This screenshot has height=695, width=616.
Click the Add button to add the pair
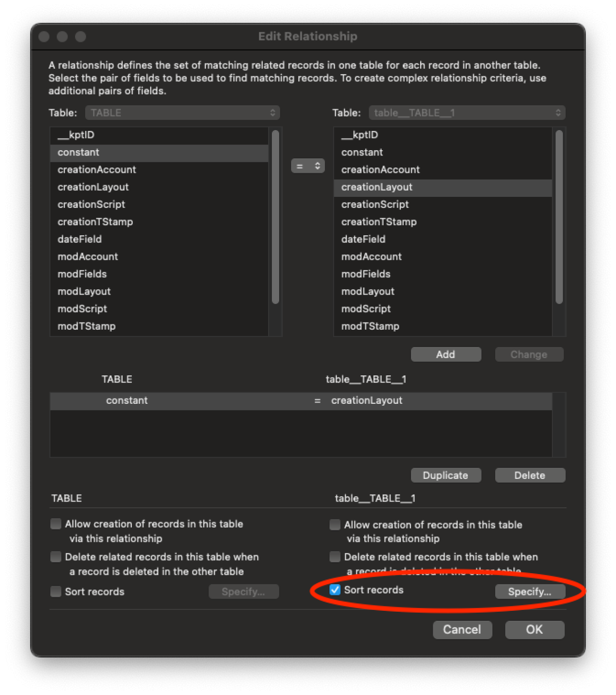click(445, 354)
